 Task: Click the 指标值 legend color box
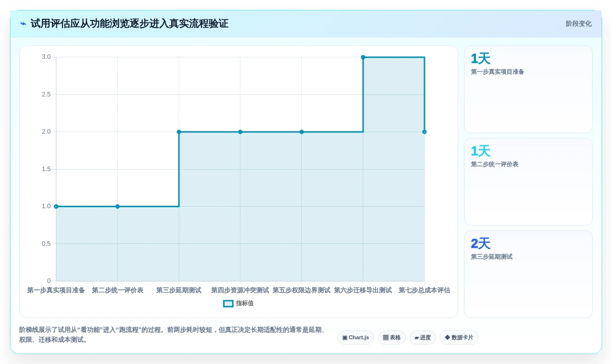tap(228, 304)
